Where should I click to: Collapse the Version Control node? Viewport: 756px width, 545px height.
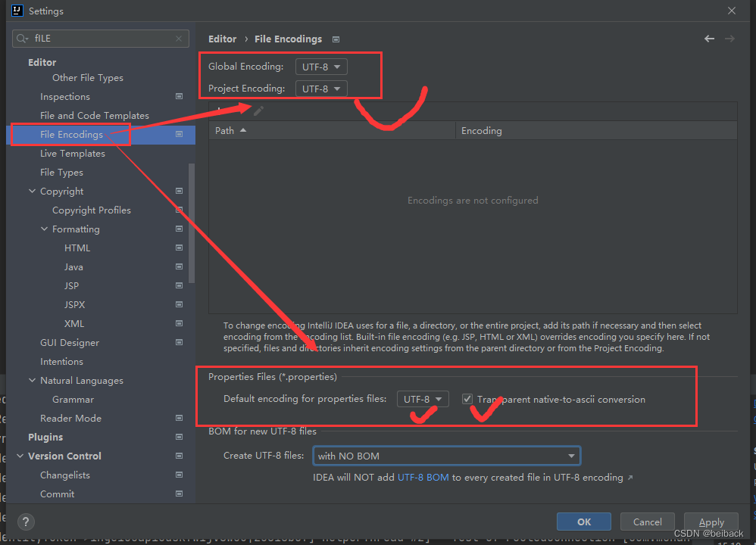coord(20,456)
